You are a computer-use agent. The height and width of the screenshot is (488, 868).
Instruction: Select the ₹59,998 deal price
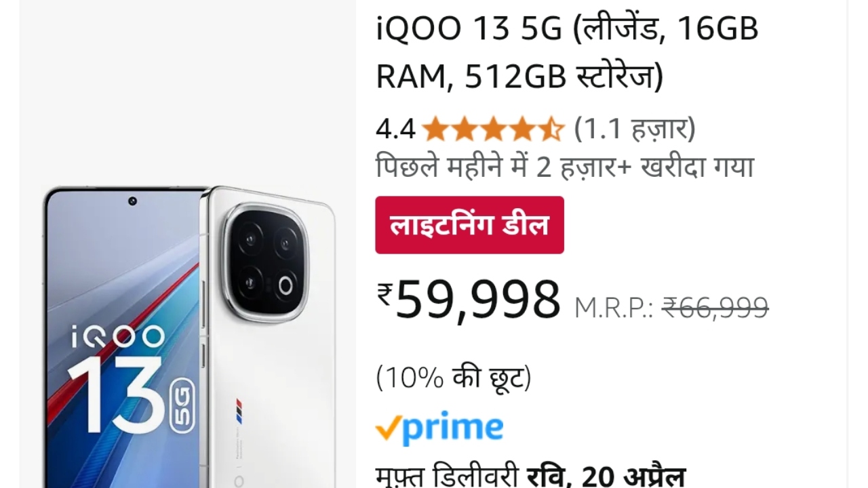coord(470,300)
